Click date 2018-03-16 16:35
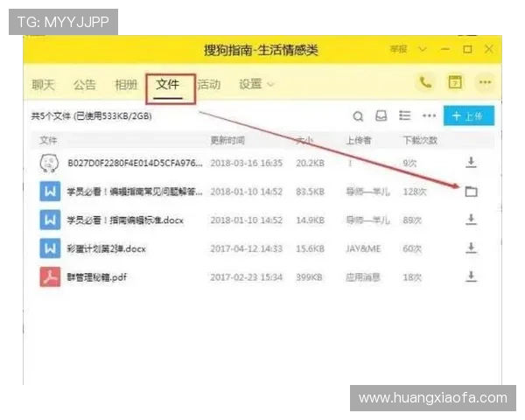Image resolution: width=525 pixels, height=420 pixels. (x=247, y=163)
